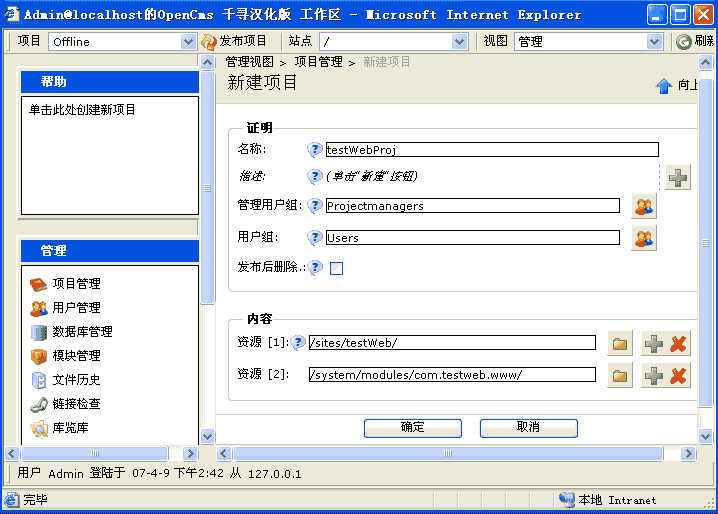Click the IE page icon in status bar
This screenshot has width=718, height=514.
coord(12,500)
